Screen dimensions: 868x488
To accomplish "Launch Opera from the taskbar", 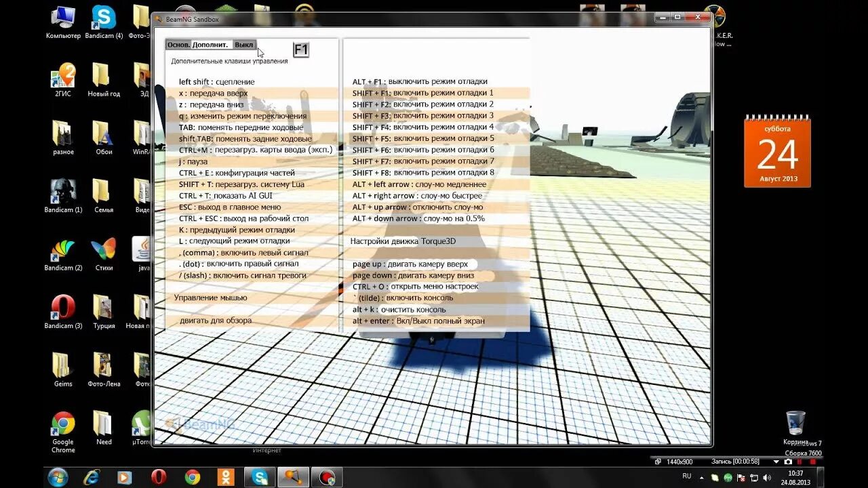I will coord(159,477).
